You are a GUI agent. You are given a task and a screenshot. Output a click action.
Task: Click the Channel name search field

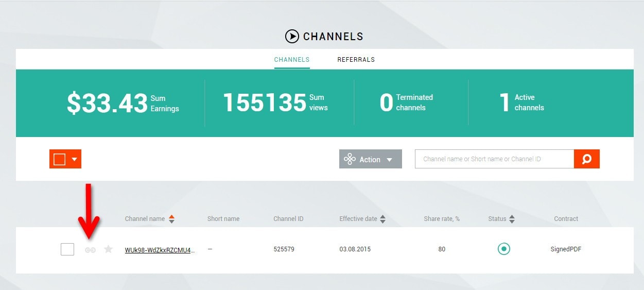point(494,159)
